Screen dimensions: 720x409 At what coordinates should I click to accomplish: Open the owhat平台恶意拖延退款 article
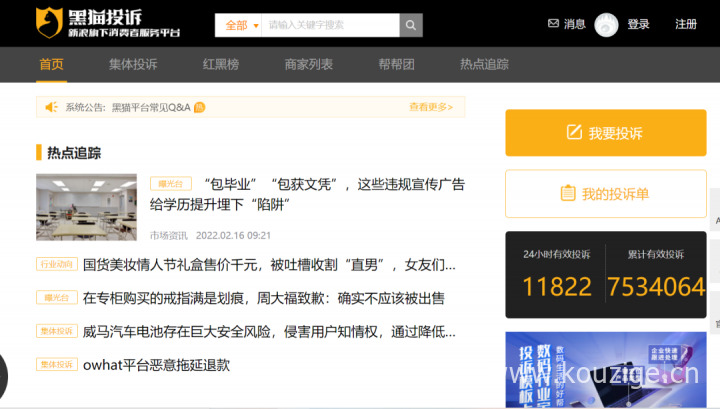[156, 365]
